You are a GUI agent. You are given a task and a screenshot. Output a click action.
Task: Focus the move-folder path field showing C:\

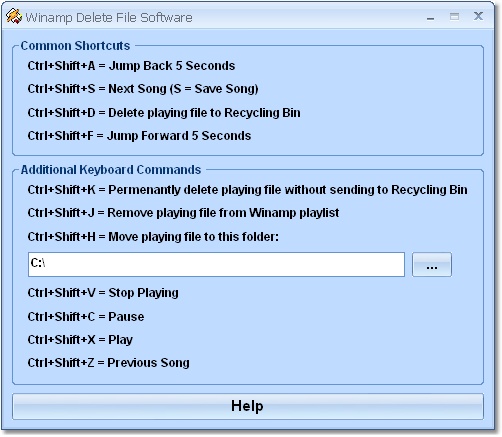pyautogui.click(x=216, y=264)
